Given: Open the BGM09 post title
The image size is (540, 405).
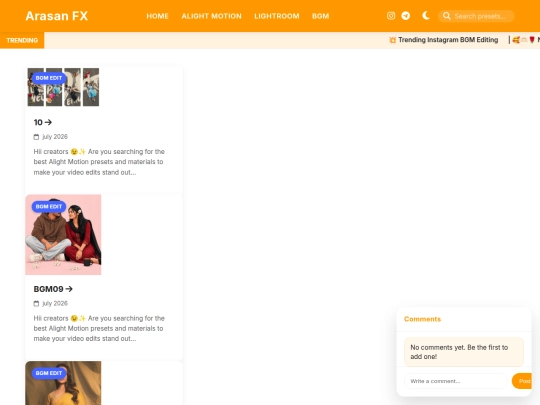Looking at the screenshot, I should tap(53, 289).
